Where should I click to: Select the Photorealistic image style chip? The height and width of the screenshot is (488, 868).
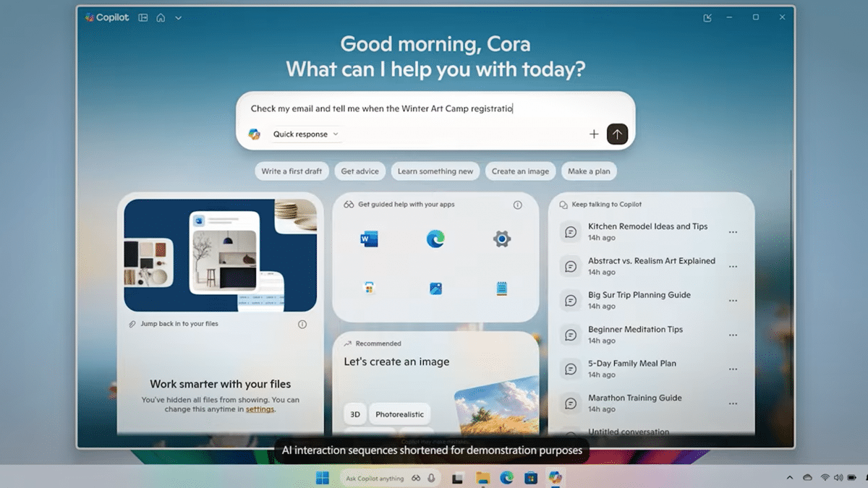click(x=399, y=414)
